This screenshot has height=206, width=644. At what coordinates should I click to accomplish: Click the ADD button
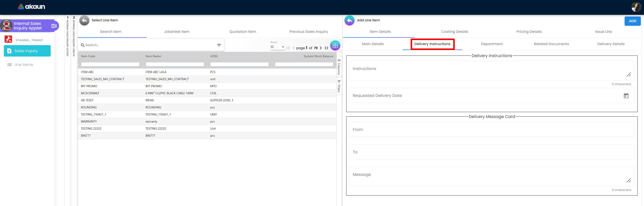632,21
